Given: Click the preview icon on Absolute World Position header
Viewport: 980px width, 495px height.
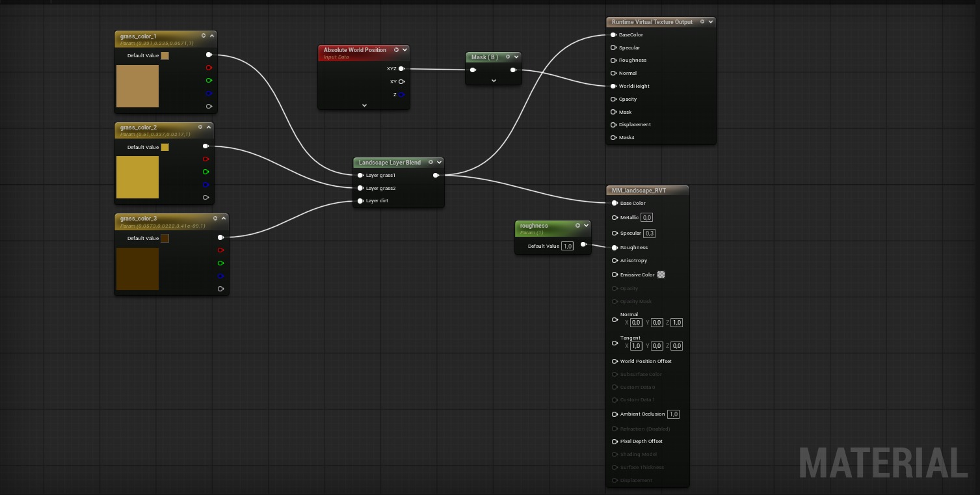Looking at the screenshot, I should (x=396, y=50).
